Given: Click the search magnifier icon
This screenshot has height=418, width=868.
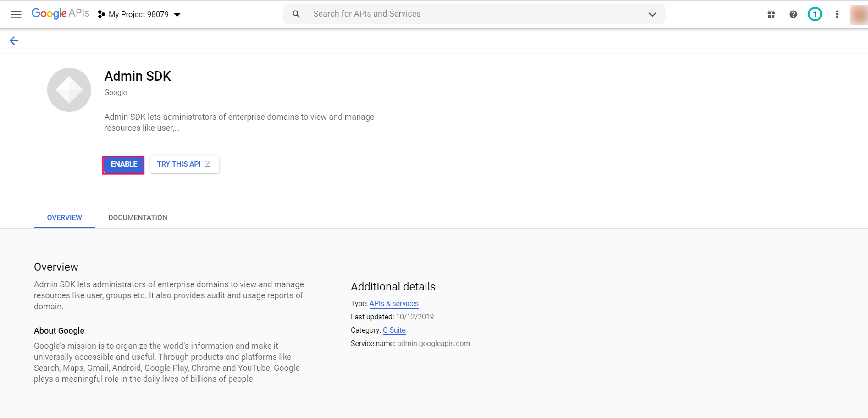Looking at the screenshot, I should [x=296, y=14].
